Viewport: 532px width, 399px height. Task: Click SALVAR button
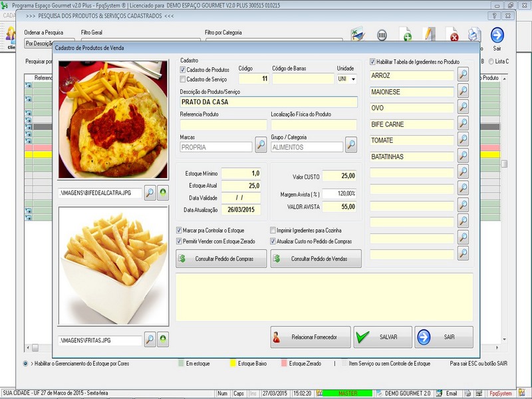383,337
